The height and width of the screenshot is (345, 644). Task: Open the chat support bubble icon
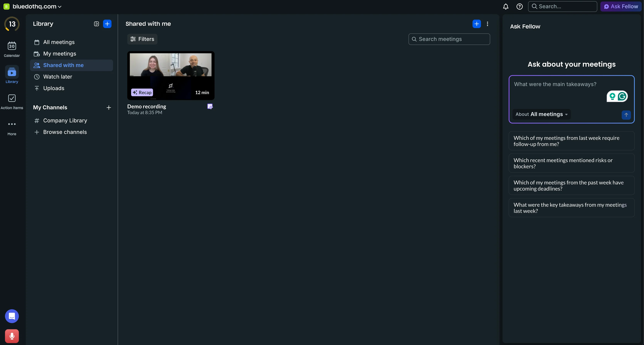pyautogui.click(x=12, y=316)
